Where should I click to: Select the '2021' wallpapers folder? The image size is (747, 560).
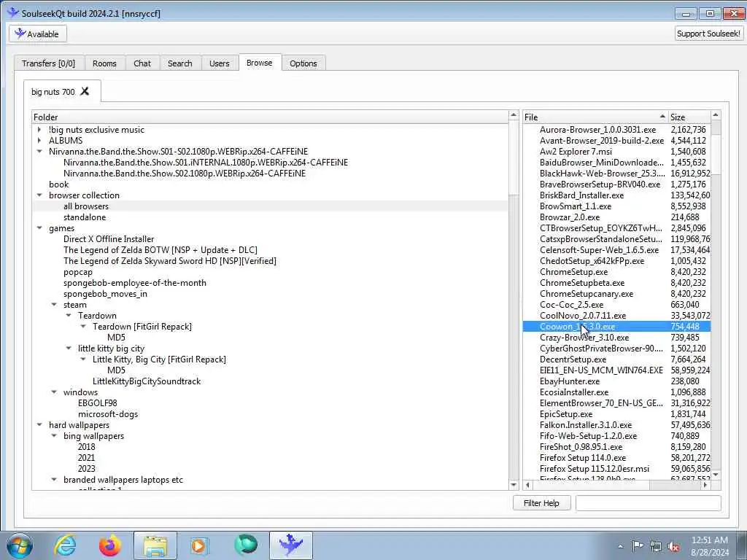pyautogui.click(x=86, y=458)
